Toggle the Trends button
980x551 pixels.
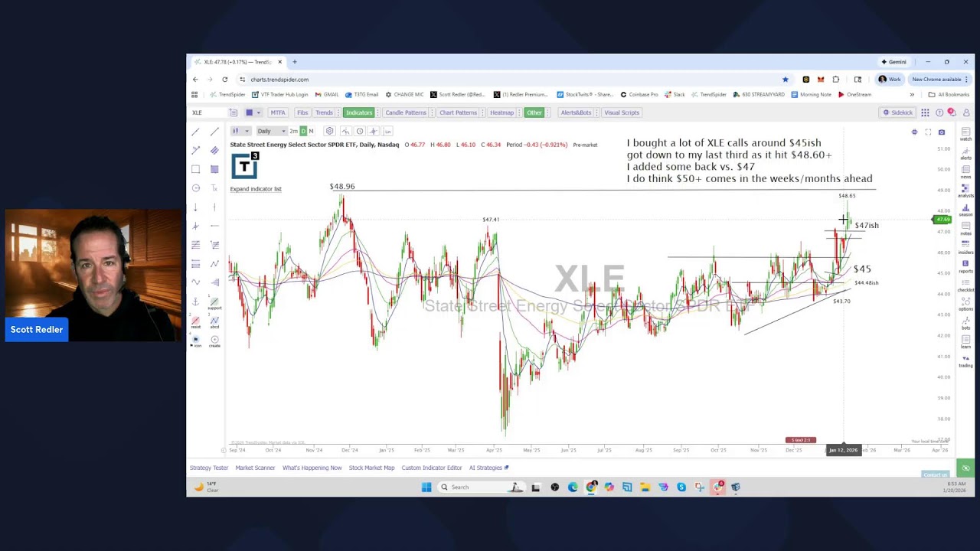pos(324,112)
